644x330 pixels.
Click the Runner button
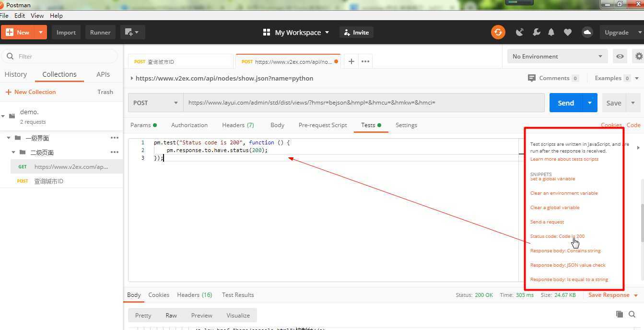click(100, 32)
